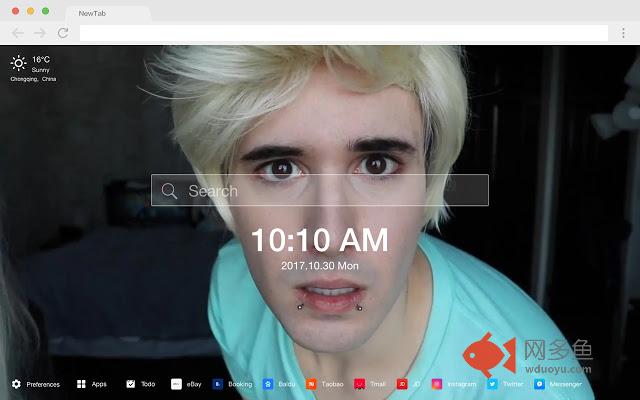Open Preferences gear icon
The width and height of the screenshot is (640, 400).
[x=16, y=384]
